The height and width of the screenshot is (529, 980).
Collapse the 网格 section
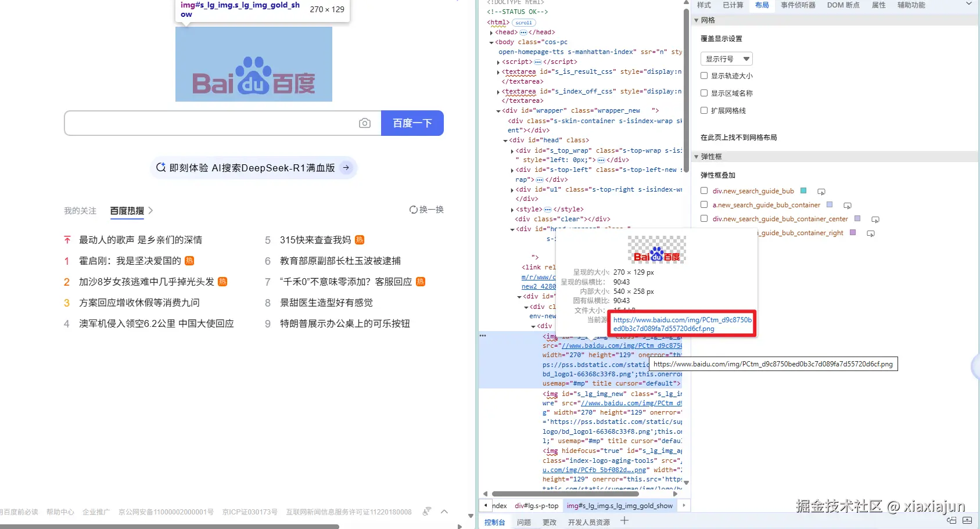point(697,20)
